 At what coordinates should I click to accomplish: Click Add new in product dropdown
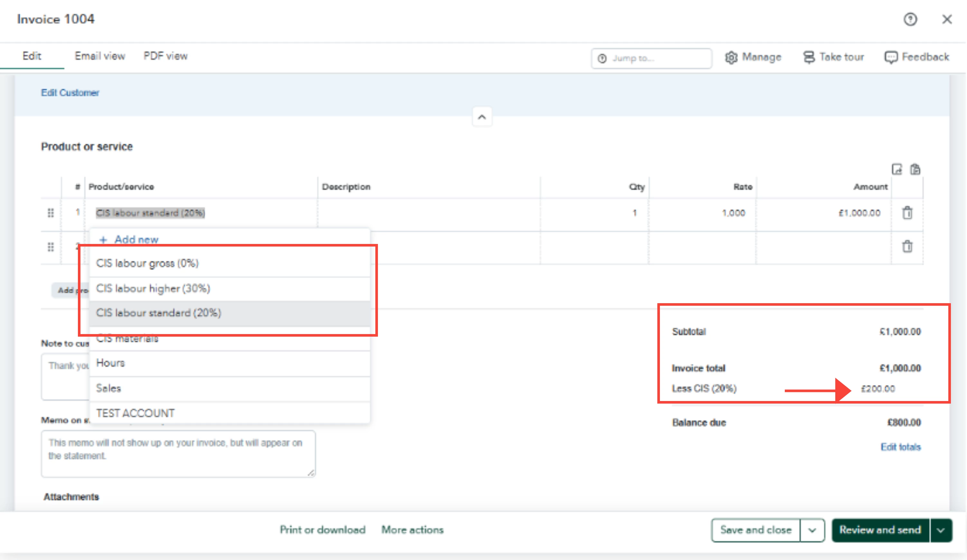136,240
